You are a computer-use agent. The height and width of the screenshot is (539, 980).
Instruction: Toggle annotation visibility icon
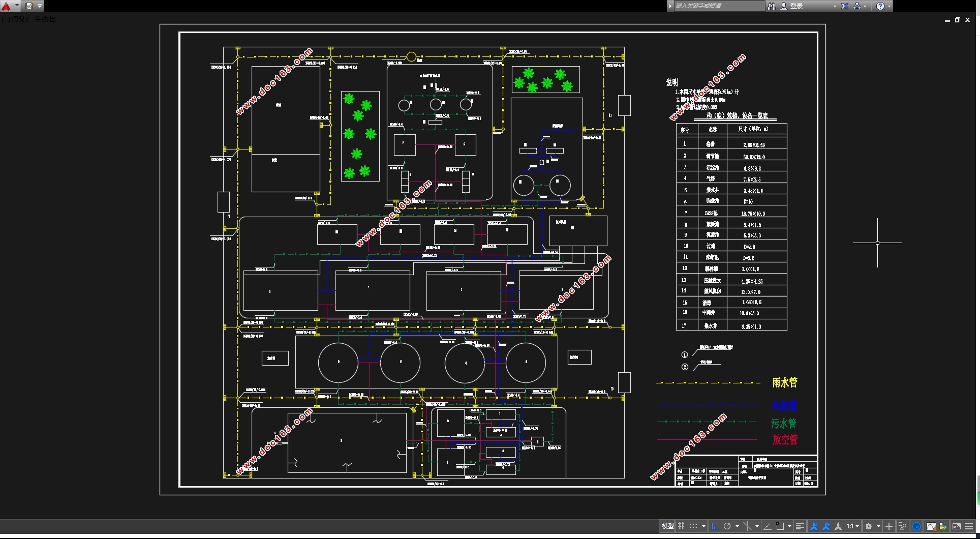click(x=814, y=526)
